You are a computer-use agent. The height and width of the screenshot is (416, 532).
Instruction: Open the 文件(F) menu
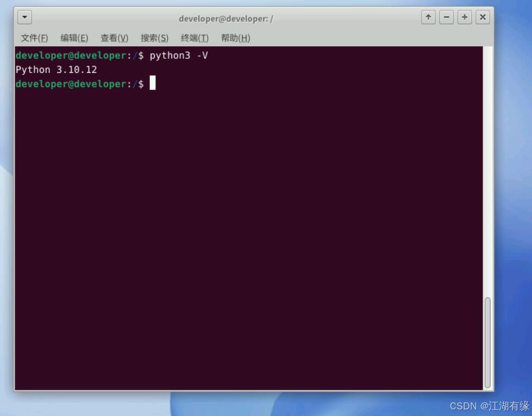pos(34,38)
